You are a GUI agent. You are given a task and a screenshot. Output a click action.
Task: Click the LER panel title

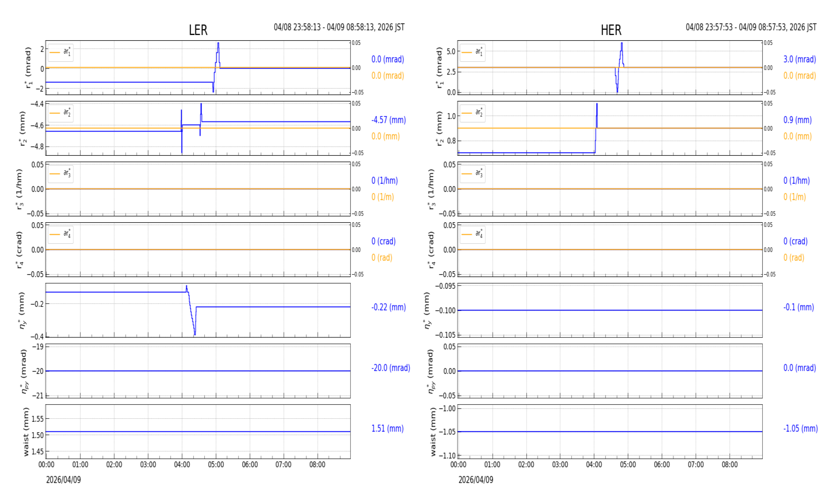point(198,30)
